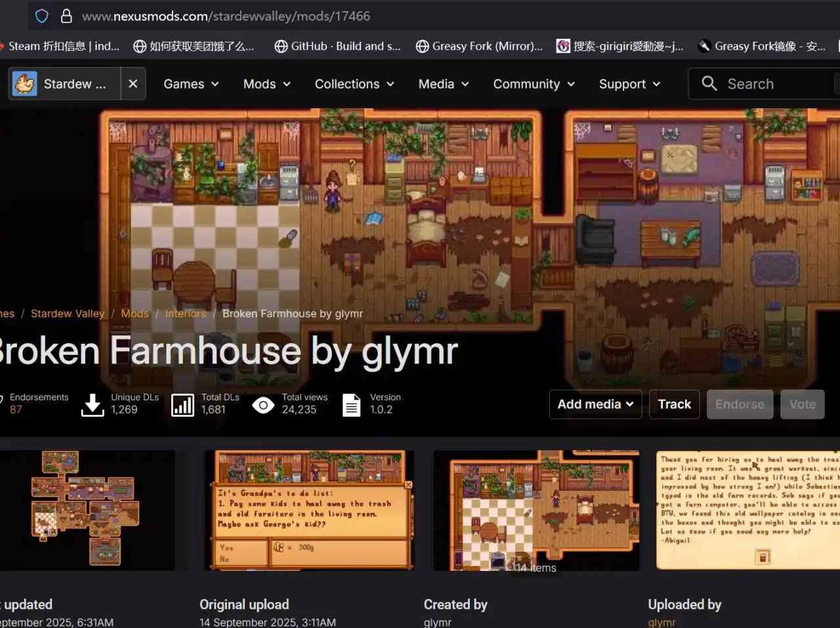This screenshot has width=840, height=628.
Task: Click the Unique DLs download arrow icon
Action: pyautogui.click(x=93, y=405)
